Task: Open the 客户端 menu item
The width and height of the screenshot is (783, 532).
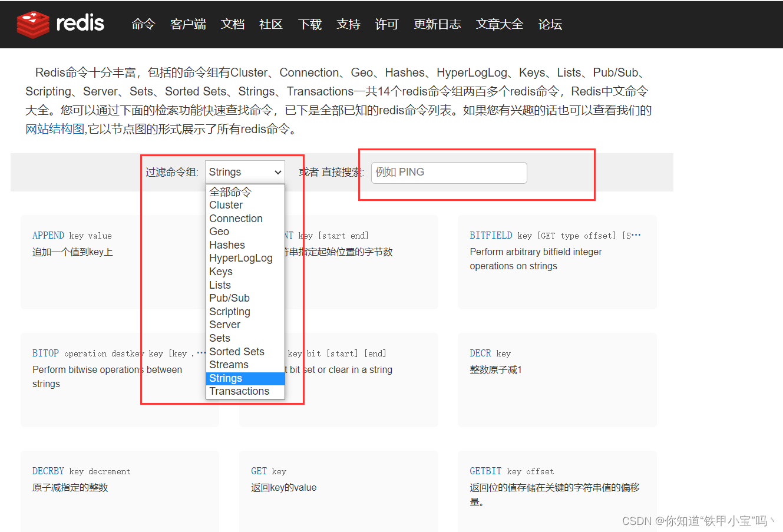Action: tap(188, 24)
